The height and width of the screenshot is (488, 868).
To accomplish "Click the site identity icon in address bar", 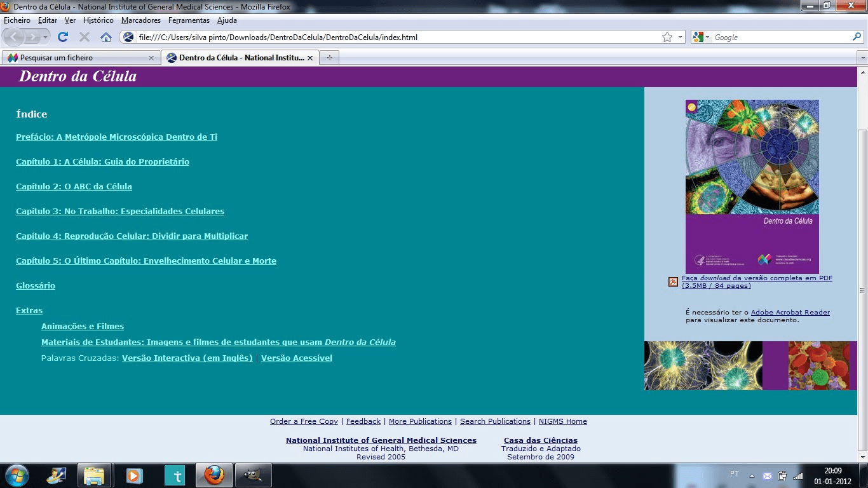I will [128, 37].
